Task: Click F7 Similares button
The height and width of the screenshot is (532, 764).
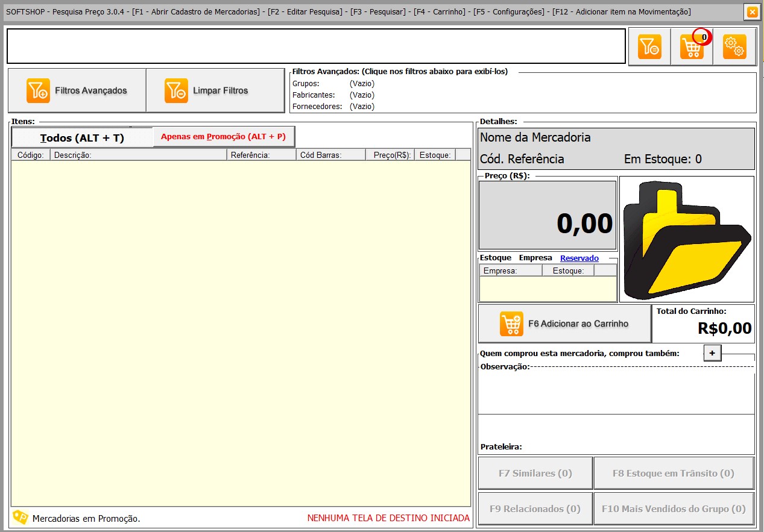Action: pyautogui.click(x=535, y=474)
